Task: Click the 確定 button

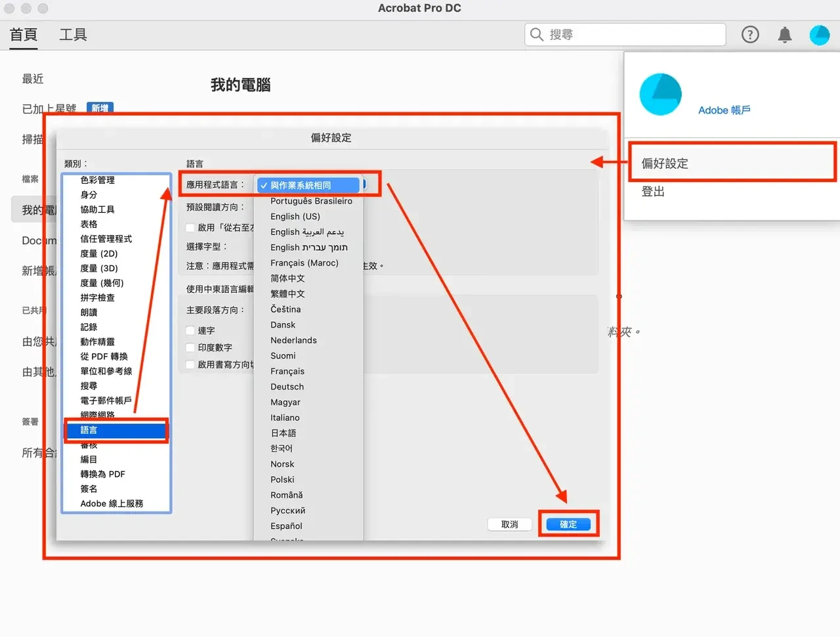Action: pyautogui.click(x=568, y=524)
